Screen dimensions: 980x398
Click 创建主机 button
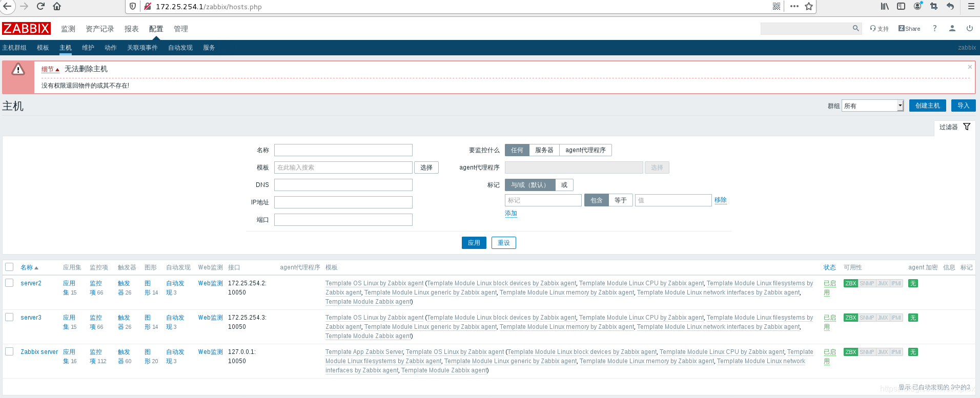pos(928,106)
